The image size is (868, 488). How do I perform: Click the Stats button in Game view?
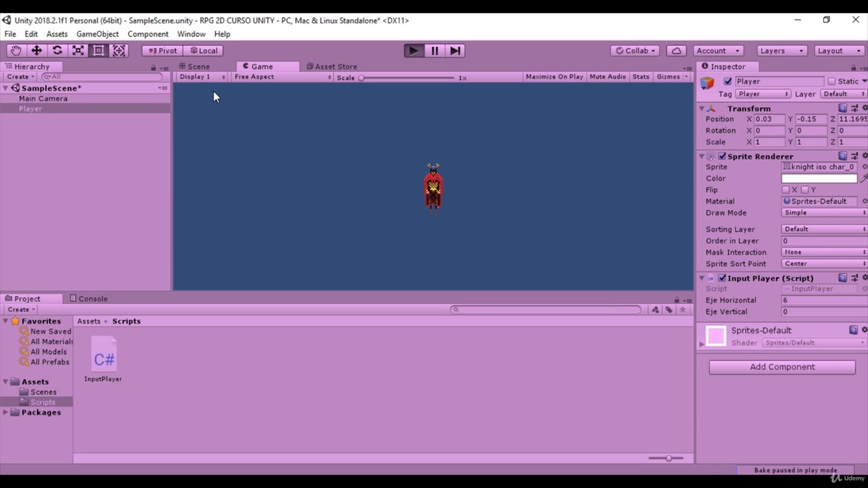(x=641, y=77)
